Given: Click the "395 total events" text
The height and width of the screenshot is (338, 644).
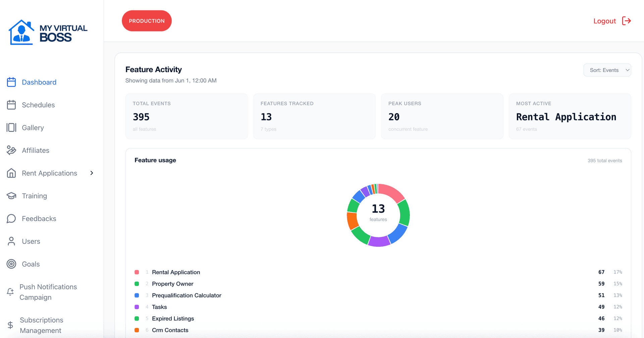Looking at the screenshot, I should click(x=605, y=161).
